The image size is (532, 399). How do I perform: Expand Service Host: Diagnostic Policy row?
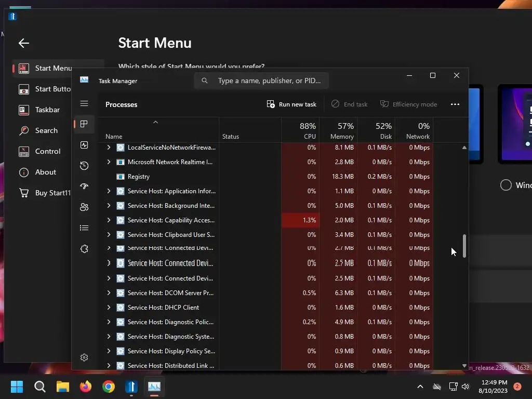(109, 322)
